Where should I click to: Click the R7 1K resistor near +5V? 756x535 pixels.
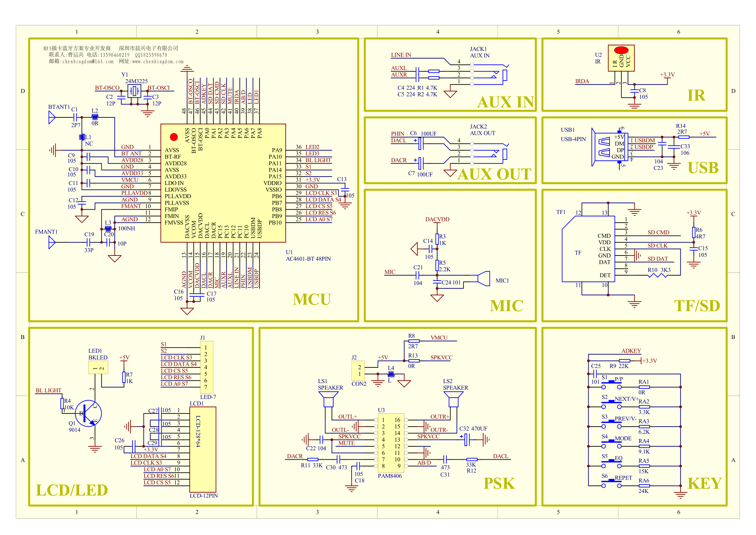pyautogui.click(x=124, y=377)
